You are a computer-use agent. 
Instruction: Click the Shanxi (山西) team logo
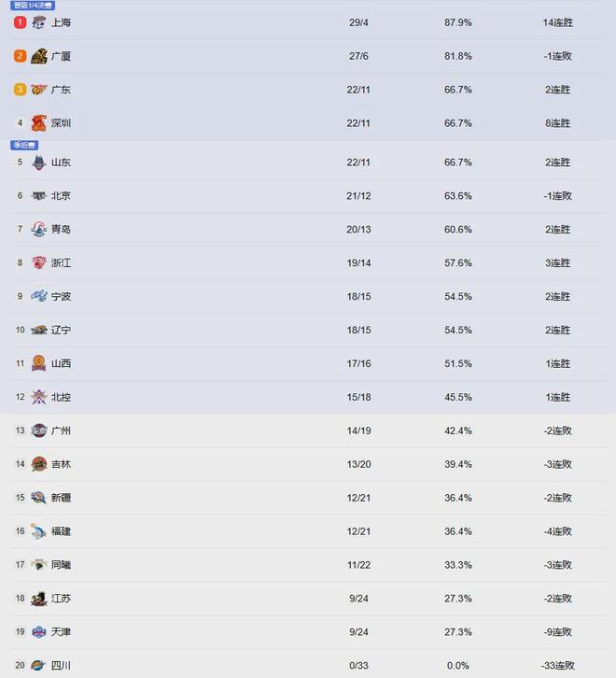coord(38,364)
